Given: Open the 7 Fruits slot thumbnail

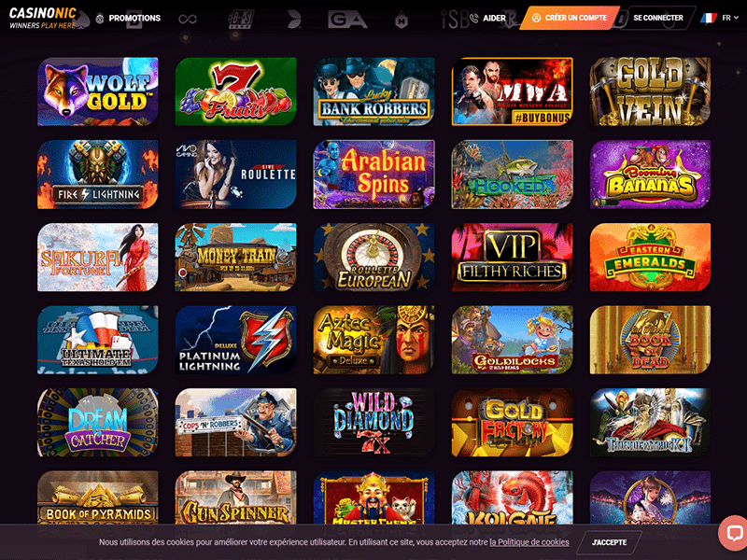Looking at the screenshot, I should point(236,91).
